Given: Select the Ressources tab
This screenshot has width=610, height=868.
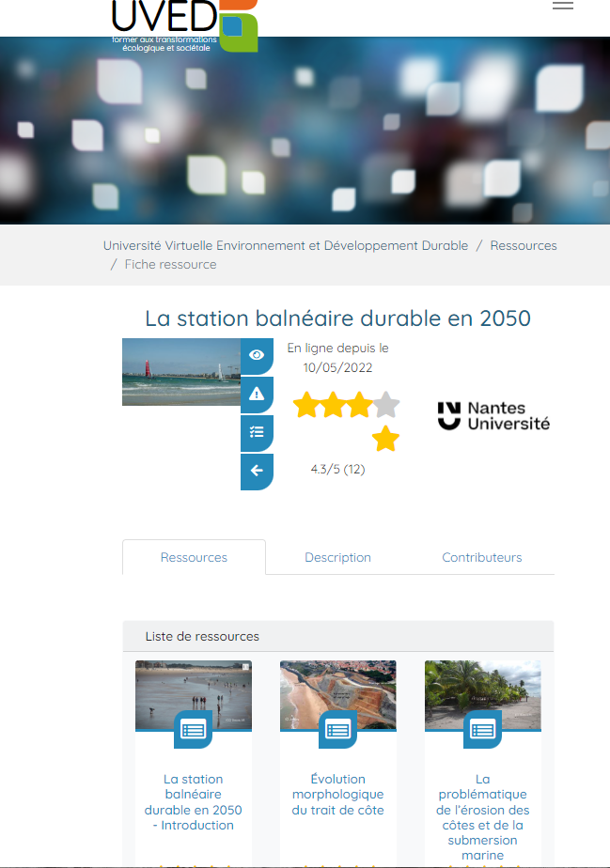Looking at the screenshot, I should (x=194, y=557).
